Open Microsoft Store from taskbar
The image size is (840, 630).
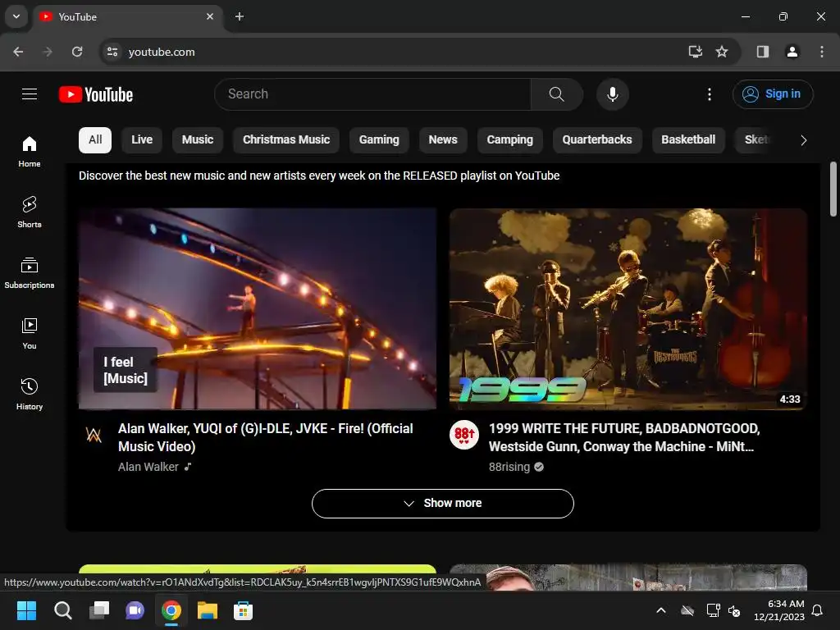click(243, 610)
